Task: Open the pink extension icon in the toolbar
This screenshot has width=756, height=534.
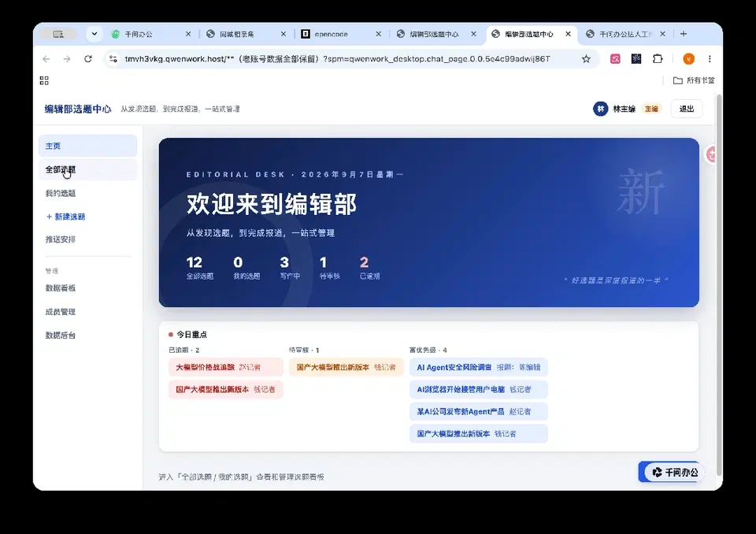Action: pos(615,59)
